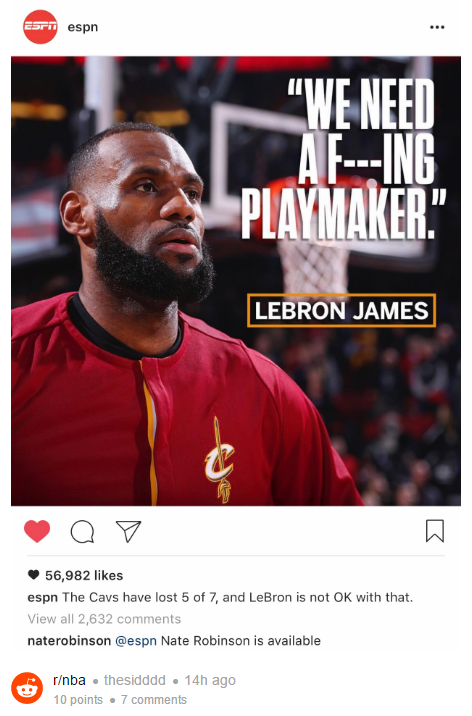Viewport: 472px width, 716px height.
Task: Open thesidddd user profile
Action: (x=135, y=680)
